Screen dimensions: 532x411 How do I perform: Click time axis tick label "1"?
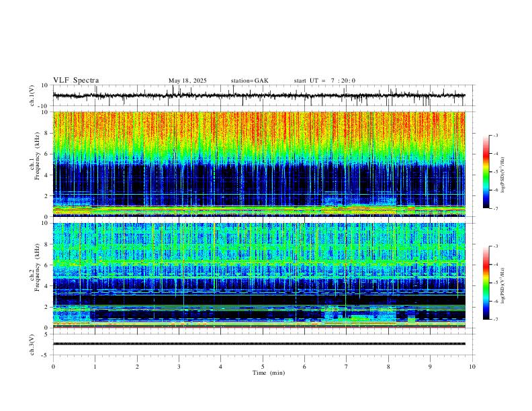pyautogui.click(x=95, y=367)
